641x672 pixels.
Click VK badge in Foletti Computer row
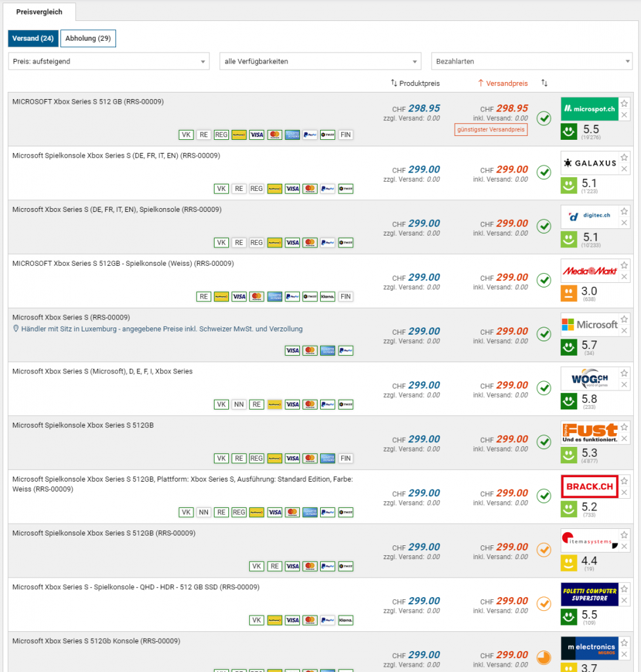click(257, 620)
